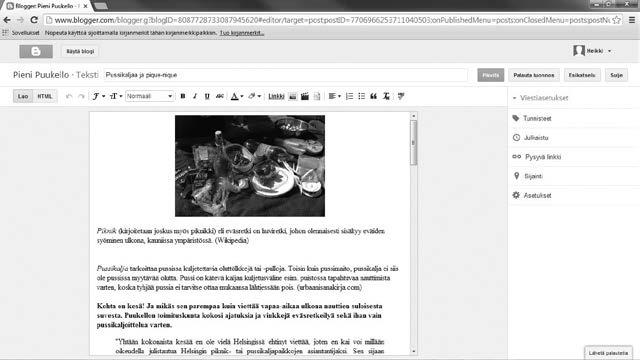The height and width of the screenshot is (360, 640).
Task: Reload the current browser page
Action: (x=34, y=20)
